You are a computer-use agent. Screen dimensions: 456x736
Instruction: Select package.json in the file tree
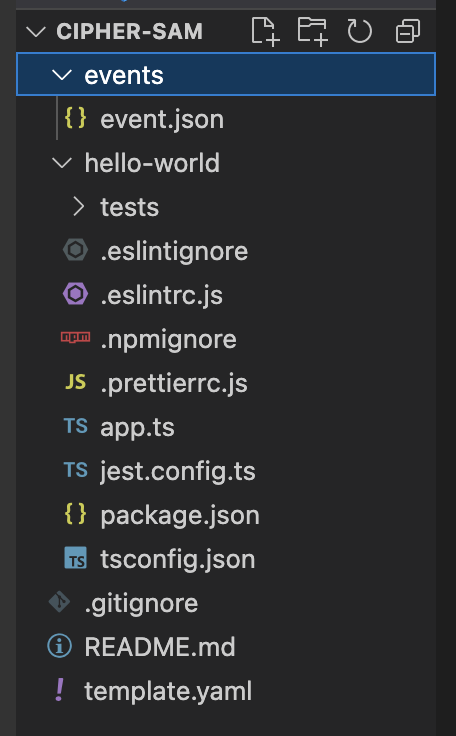point(226,515)
